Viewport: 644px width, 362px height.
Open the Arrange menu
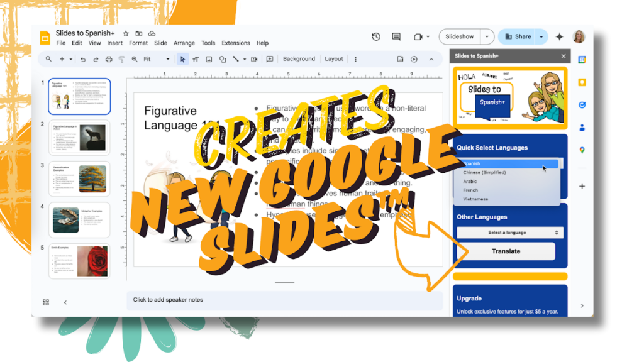pos(184,43)
